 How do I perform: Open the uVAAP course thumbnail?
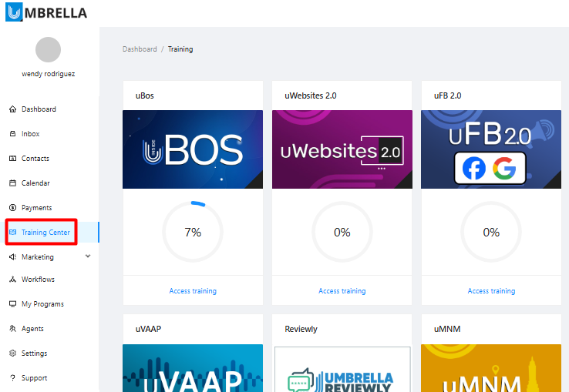(193, 368)
